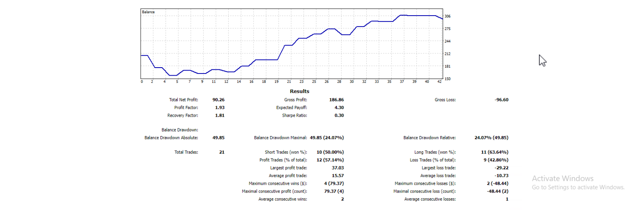Click the Total Net Profit label
The height and width of the screenshot is (210, 644).
[183, 100]
